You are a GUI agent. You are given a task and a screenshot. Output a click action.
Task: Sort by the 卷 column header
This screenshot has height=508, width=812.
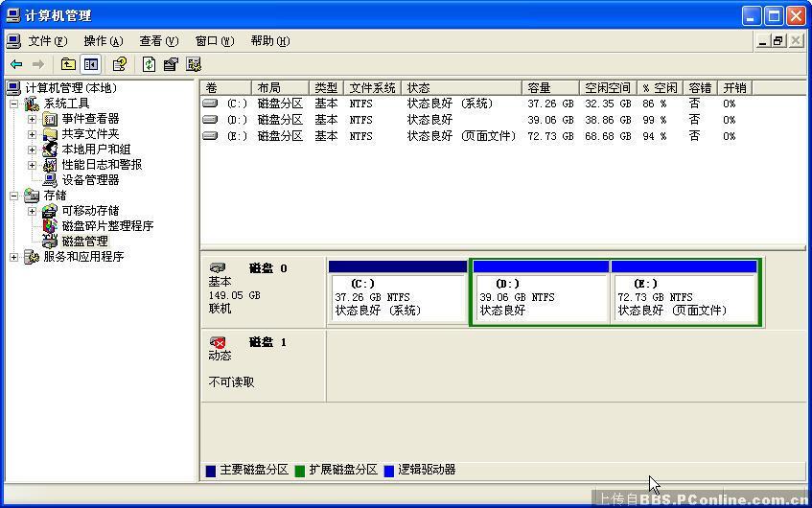[x=226, y=88]
